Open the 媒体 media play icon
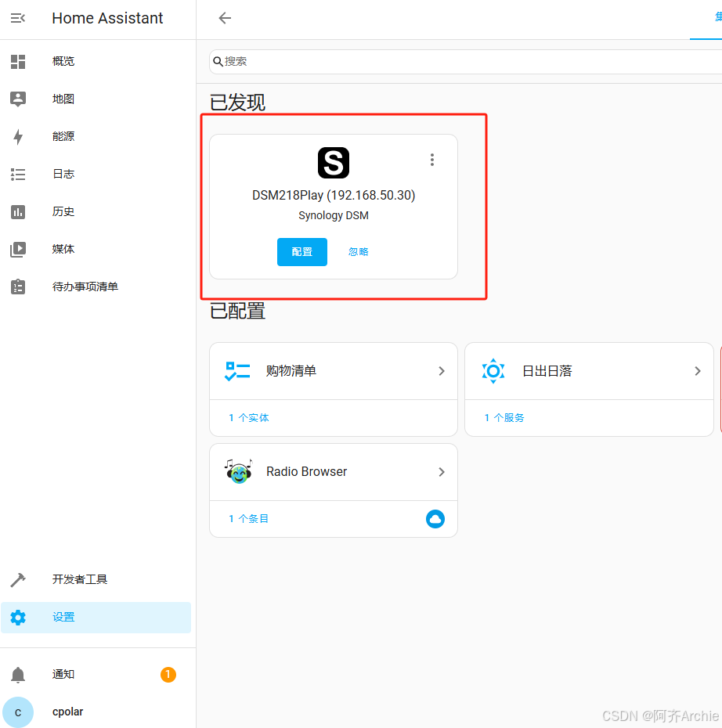The height and width of the screenshot is (728, 722). coord(18,250)
